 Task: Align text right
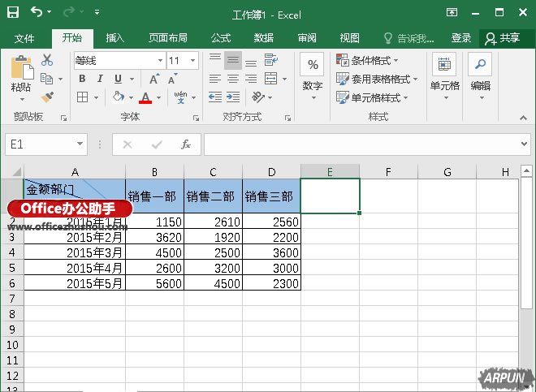click(251, 79)
